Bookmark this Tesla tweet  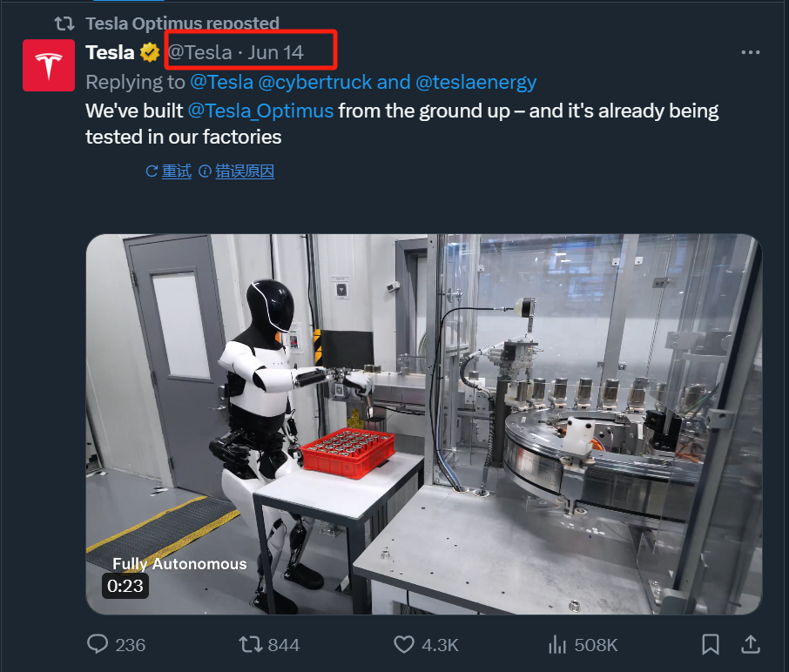[x=711, y=644]
